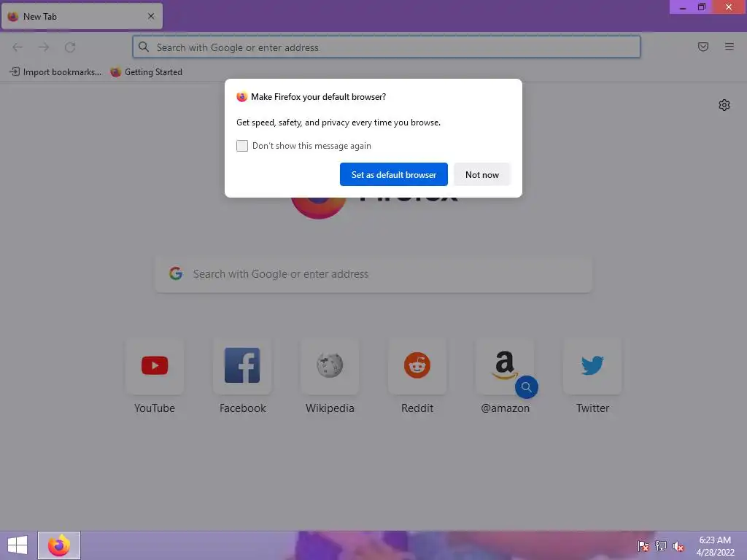
Task: Check Don't show this message again
Action: point(242,146)
